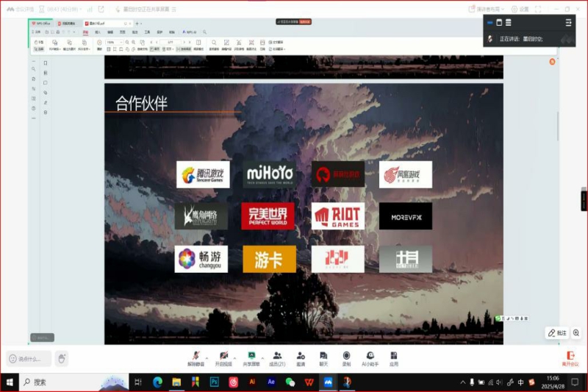The width and height of the screenshot is (588, 392).
Task: Click the 解除静音 microphone icon
Action: coord(194,355)
